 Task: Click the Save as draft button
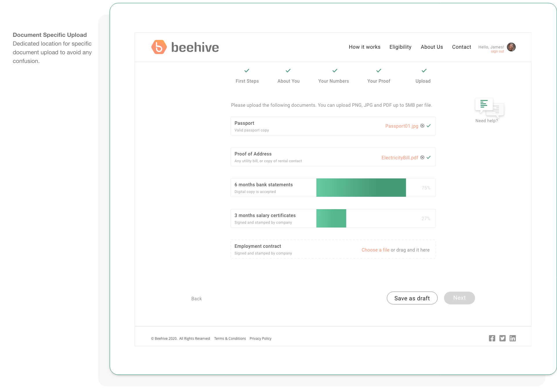coord(412,298)
